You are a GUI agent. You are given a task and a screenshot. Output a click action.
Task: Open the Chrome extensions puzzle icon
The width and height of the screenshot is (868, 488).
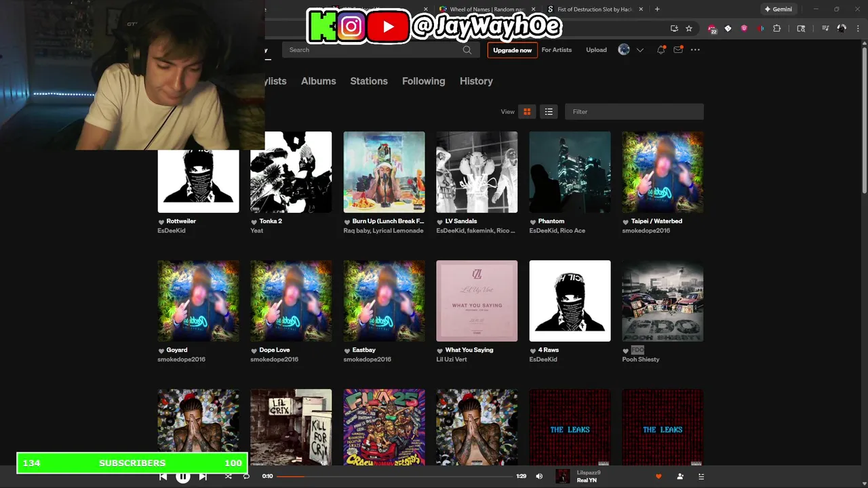[x=777, y=28]
